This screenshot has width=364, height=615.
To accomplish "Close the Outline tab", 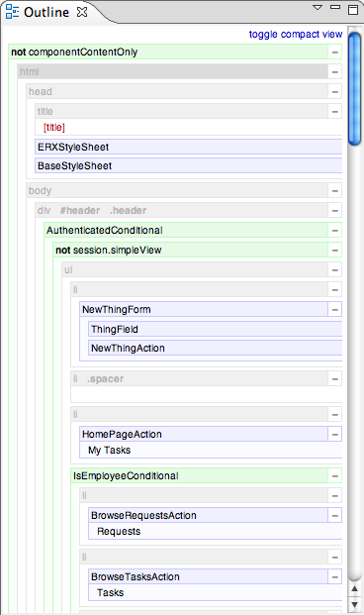I will 82,12.
